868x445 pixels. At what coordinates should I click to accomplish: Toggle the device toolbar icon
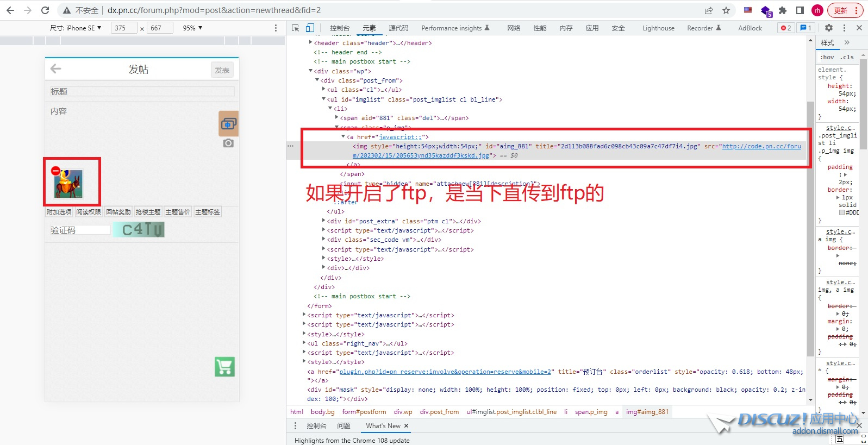click(x=310, y=28)
